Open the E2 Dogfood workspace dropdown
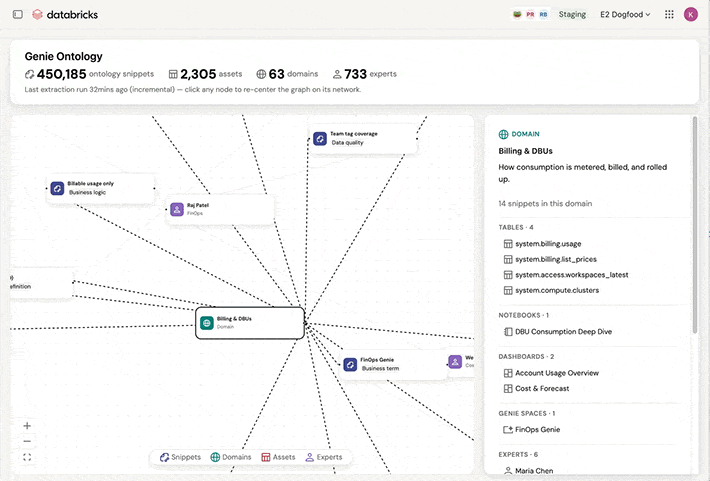The width and height of the screenshot is (710, 481). click(625, 14)
